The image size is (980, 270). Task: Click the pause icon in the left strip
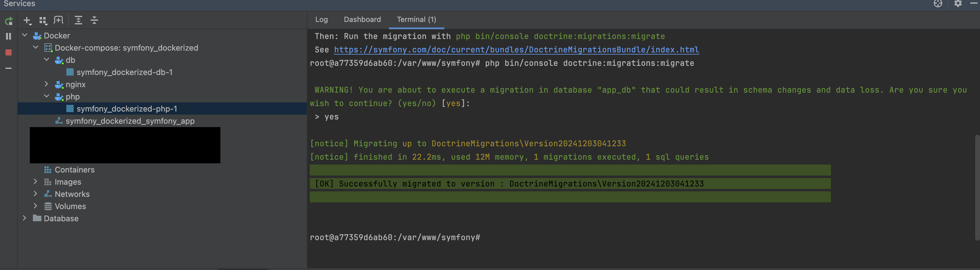[9, 36]
